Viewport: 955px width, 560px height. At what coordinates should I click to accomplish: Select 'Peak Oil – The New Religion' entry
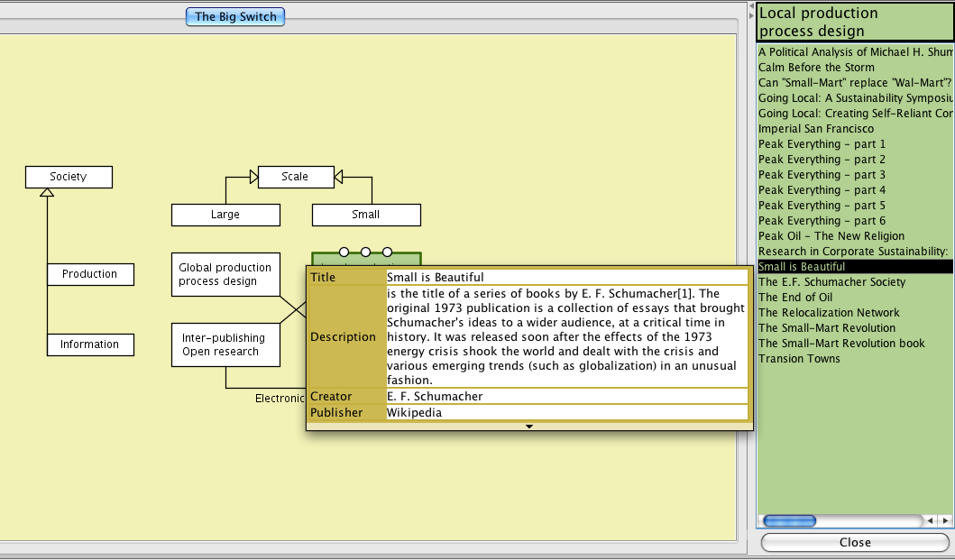click(831, 236)
